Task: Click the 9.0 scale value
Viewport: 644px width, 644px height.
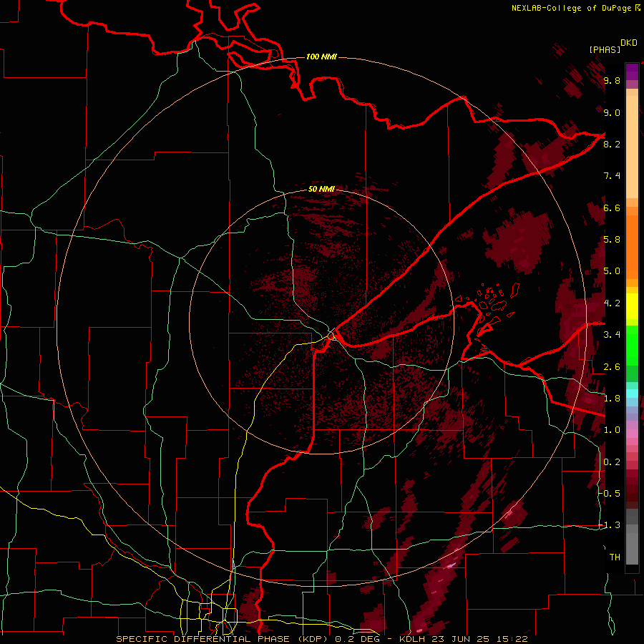Action: click(612, 112)
